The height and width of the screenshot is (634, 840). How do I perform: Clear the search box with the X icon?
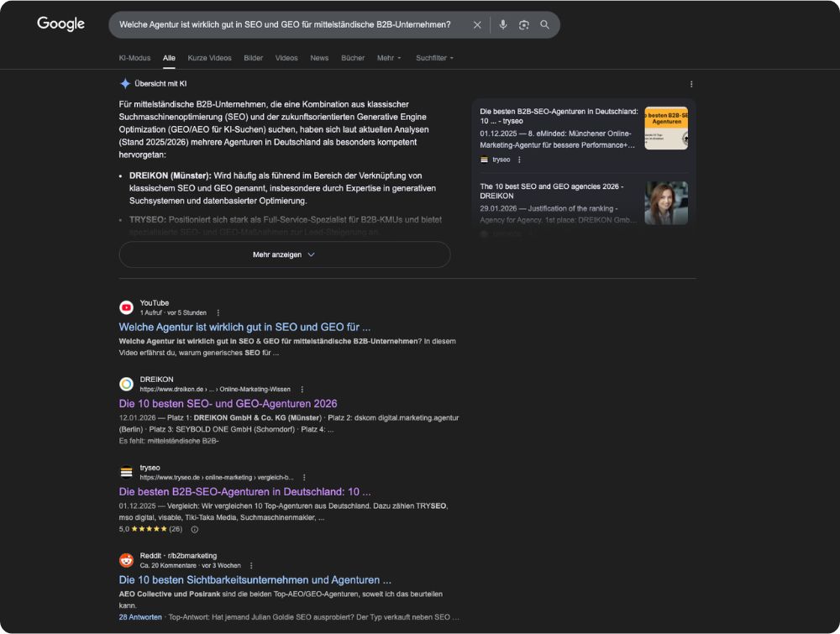point(477,24)
